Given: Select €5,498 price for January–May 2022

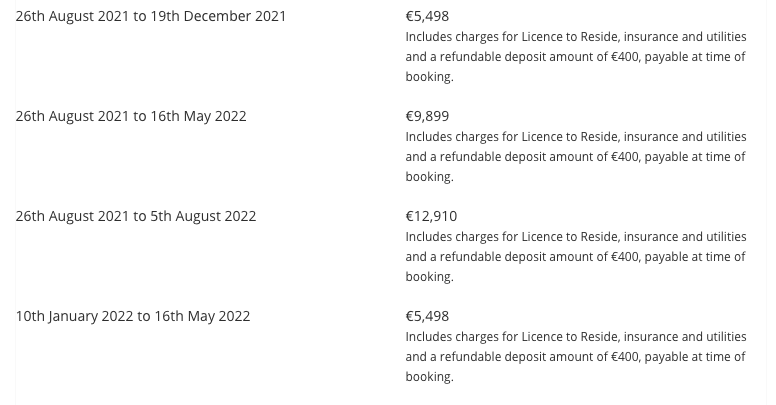Looking at the screenshot, I should 427,316.
